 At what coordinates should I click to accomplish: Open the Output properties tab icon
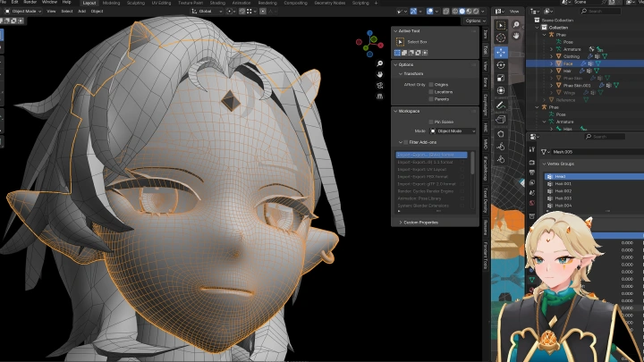pyautogui.click(x=532, y=173)
